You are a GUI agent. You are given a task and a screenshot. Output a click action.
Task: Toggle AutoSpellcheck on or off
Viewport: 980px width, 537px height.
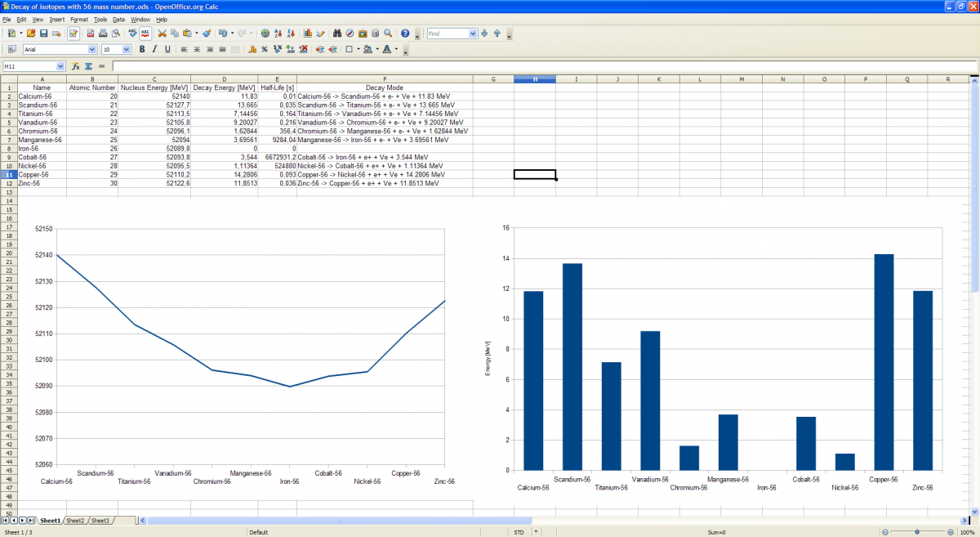tap(145, 34)
